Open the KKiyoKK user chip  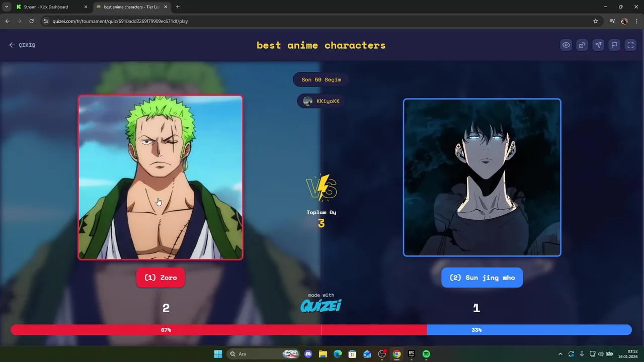click(x=321, y=101)
